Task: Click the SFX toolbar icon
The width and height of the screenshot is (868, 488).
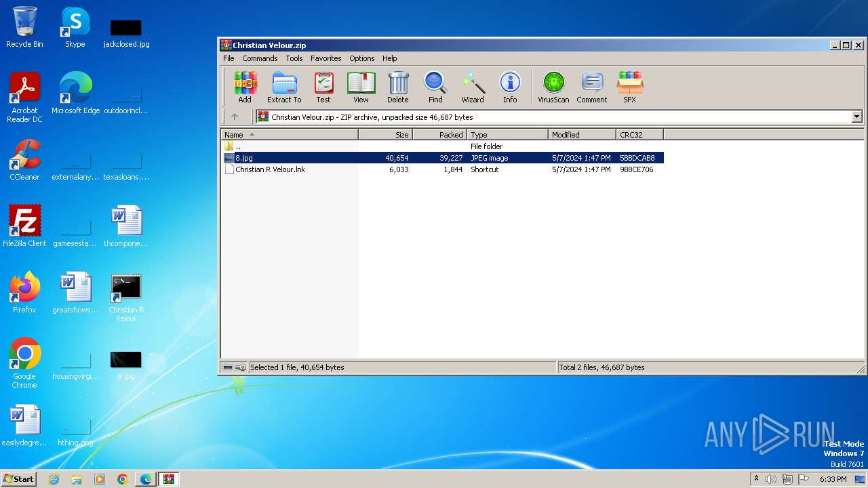Action: pyautogui.click(x=630, y=87)
